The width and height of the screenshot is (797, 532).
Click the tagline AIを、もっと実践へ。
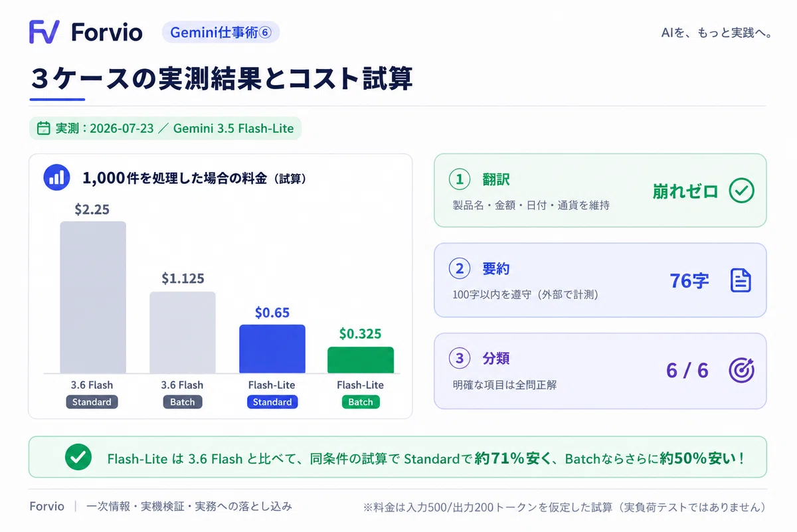pyautogui.click(x=716, y=33)
